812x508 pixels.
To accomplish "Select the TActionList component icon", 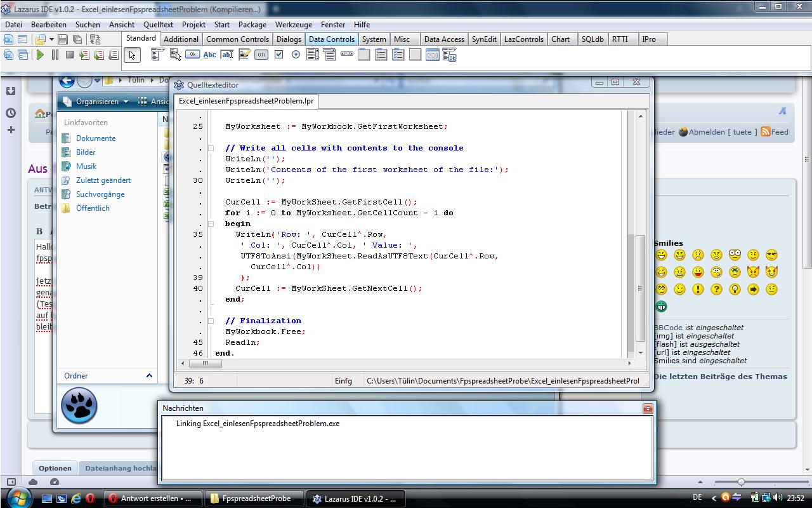I will 450,55.
